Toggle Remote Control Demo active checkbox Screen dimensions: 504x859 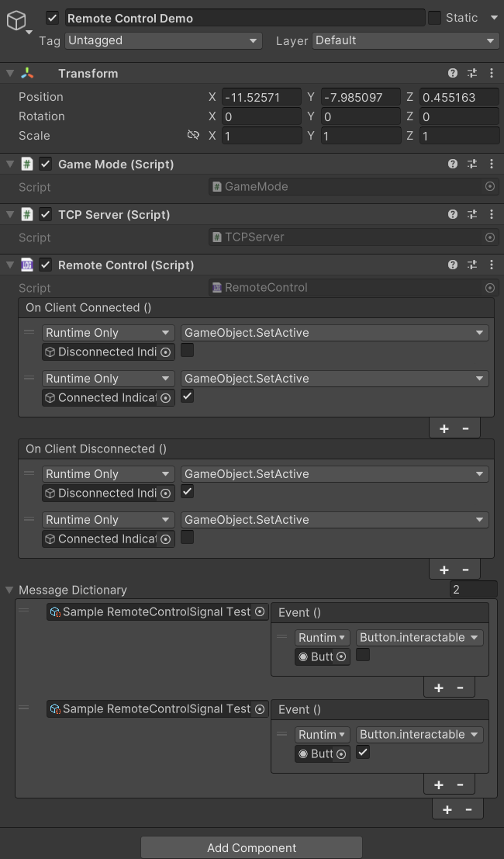pyautogui.click(x=53, y=18)
